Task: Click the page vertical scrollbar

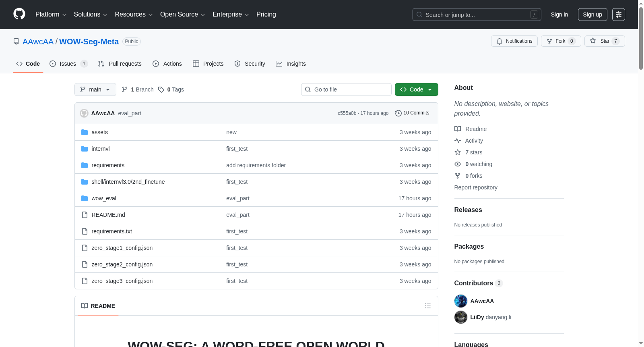Action: pyautogui.click(x=641, y=38)
